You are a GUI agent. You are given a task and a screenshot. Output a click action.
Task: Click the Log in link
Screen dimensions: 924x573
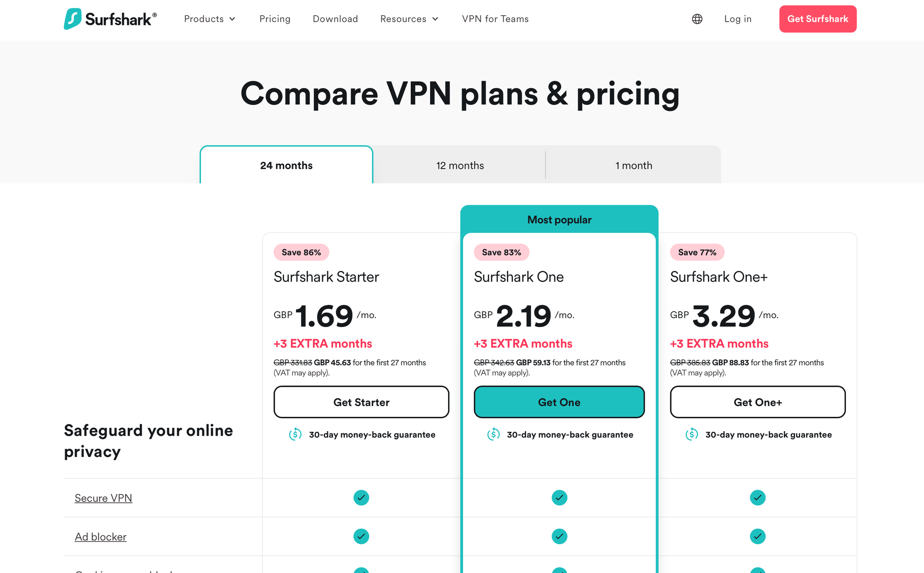738,19
